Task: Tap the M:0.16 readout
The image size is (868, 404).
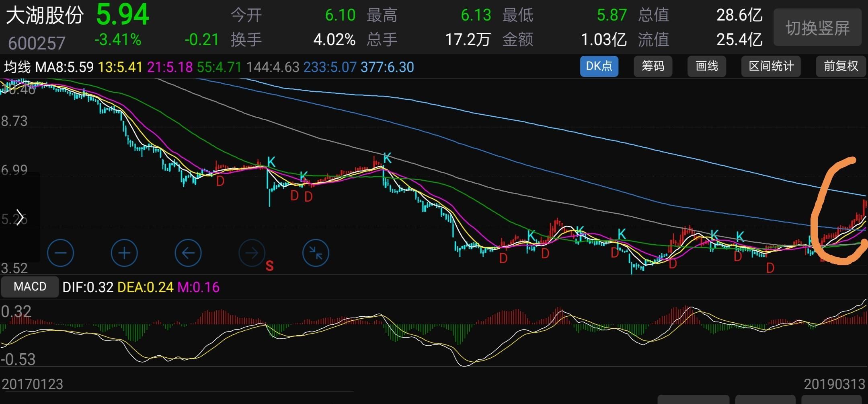Action: coord(199,287)
